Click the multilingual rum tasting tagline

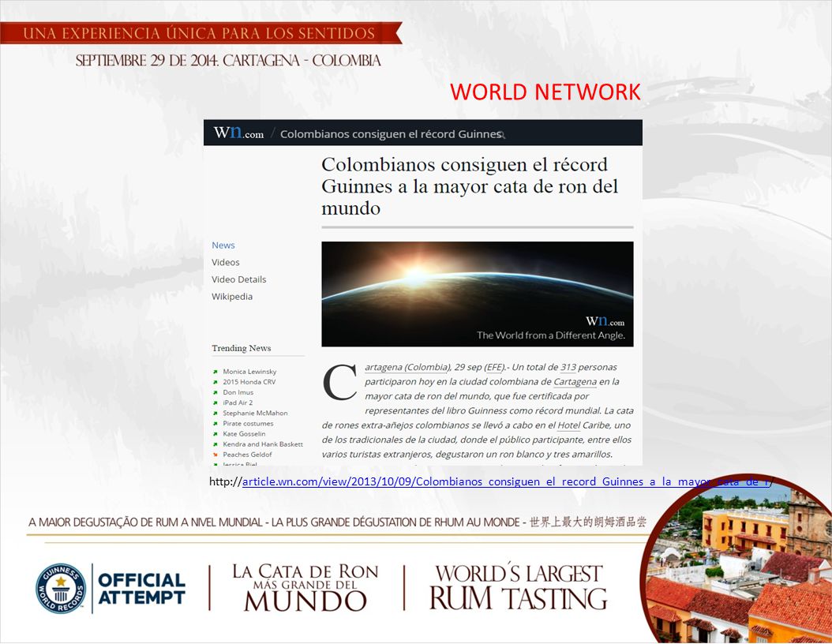pos(338,522)
